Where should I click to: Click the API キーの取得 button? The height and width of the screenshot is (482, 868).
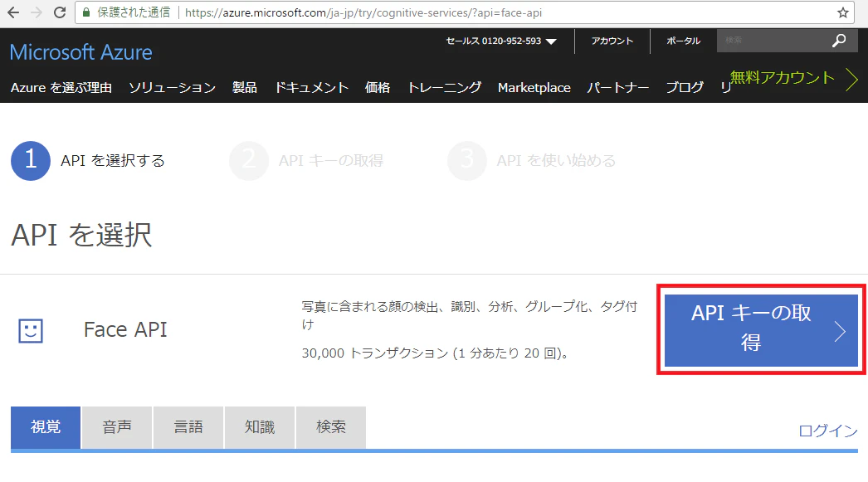click(x=761, y=330)
